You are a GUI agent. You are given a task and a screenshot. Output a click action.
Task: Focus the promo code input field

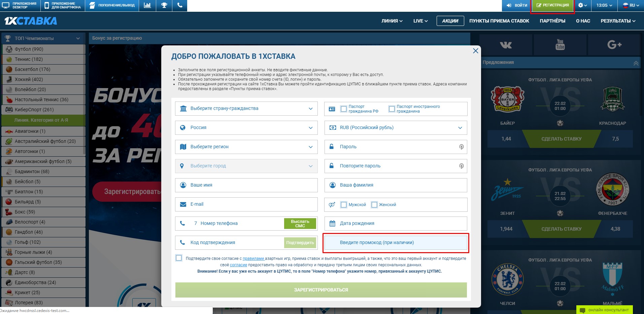pyautogui.click(x=396, y=243)
